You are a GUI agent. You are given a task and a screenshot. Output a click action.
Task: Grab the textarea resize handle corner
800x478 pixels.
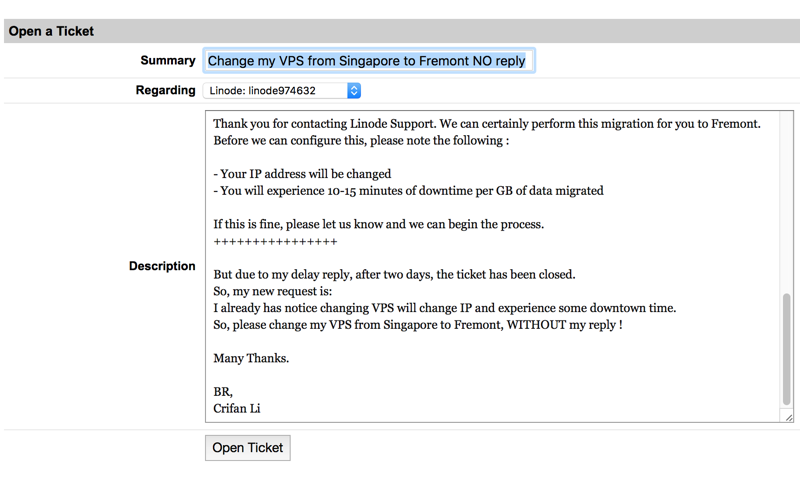click(x=788, y=416)
